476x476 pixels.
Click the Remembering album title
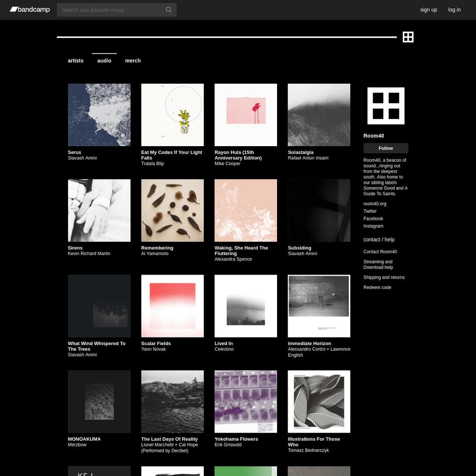(x=157, y=248)
